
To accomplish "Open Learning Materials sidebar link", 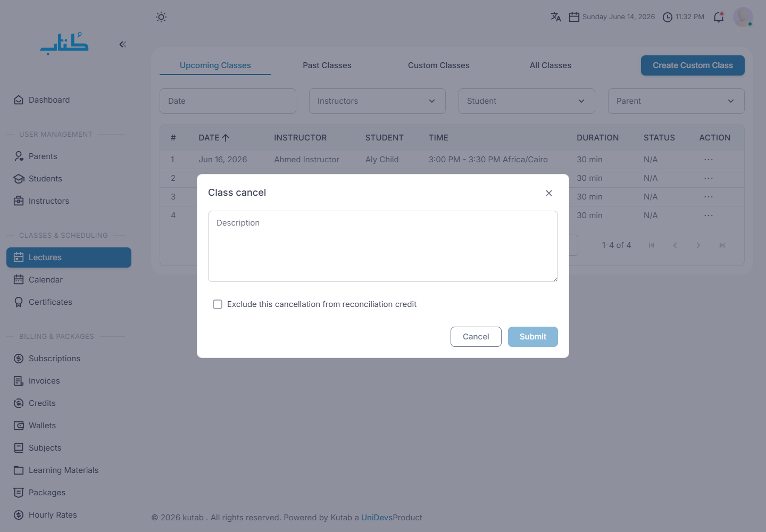I will tap(69, 470).
